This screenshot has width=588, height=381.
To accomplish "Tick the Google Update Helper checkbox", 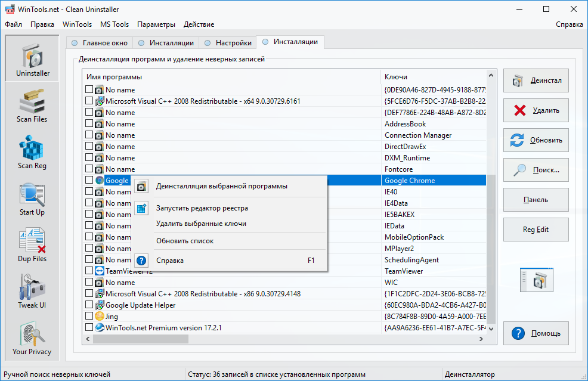I will click(89, 305).
